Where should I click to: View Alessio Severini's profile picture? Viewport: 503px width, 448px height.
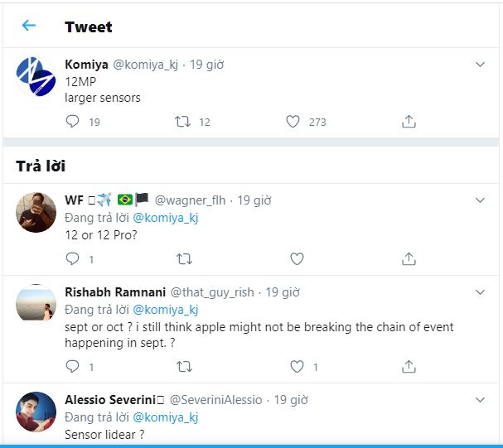coord(36,412)
